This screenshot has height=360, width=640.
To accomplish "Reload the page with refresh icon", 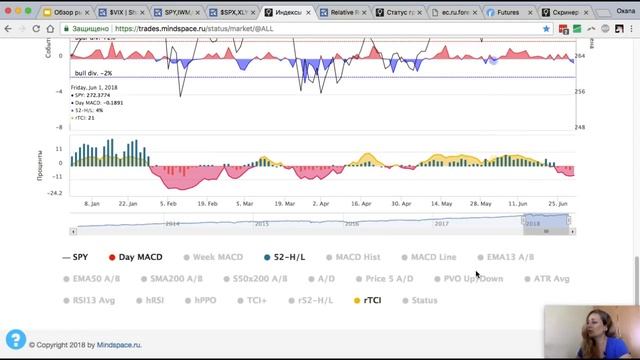I will 36,29.
